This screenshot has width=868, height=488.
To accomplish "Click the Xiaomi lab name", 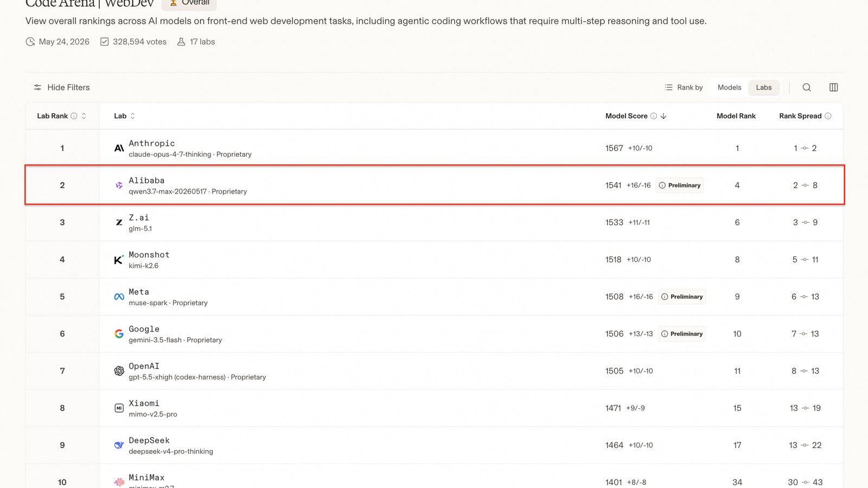I will click(x=144, y=403).
